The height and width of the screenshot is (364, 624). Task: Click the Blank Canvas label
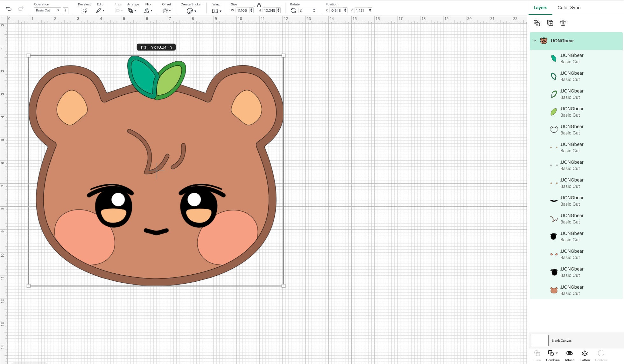click(x=561, y=340)
